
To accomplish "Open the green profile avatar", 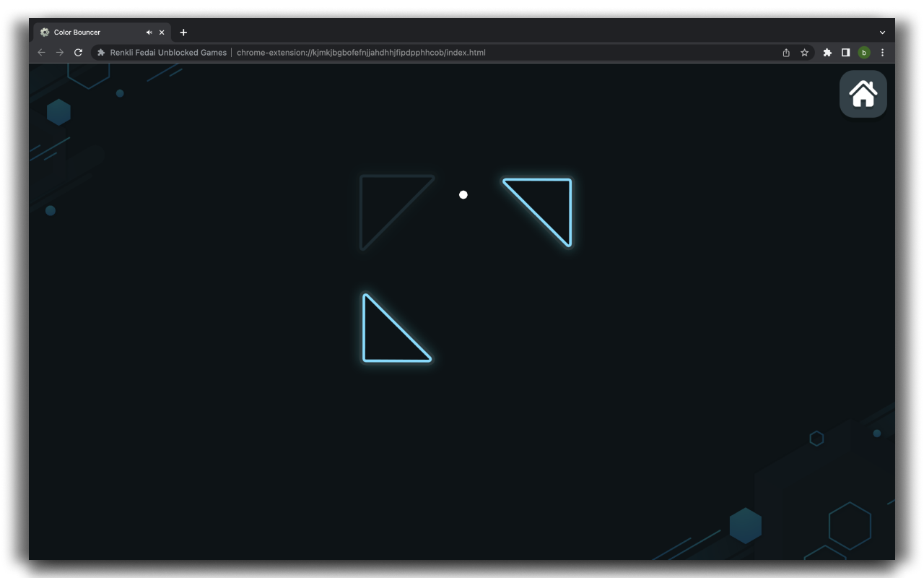I will coord(864,53).
